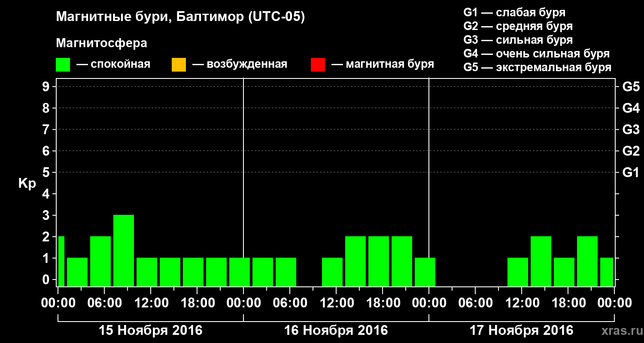
Task: Click the '18:00' time label under 16 November
Action: pos(383,303)
